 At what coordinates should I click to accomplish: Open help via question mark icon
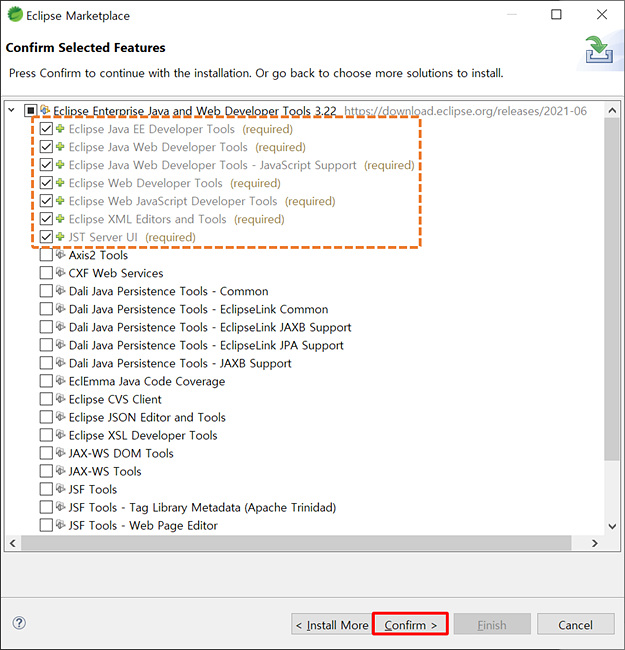pyautogui.click(x=19, y=623)
